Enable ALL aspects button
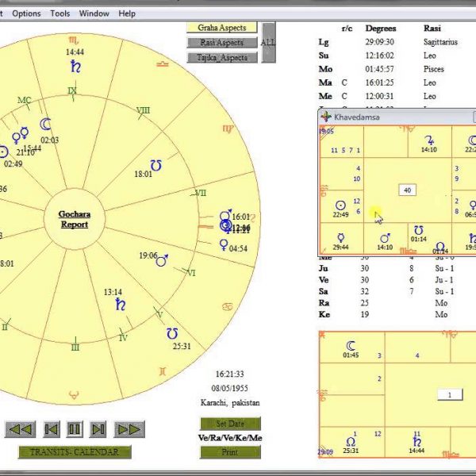This screenshot has width=476, height=476. (268, 43)
